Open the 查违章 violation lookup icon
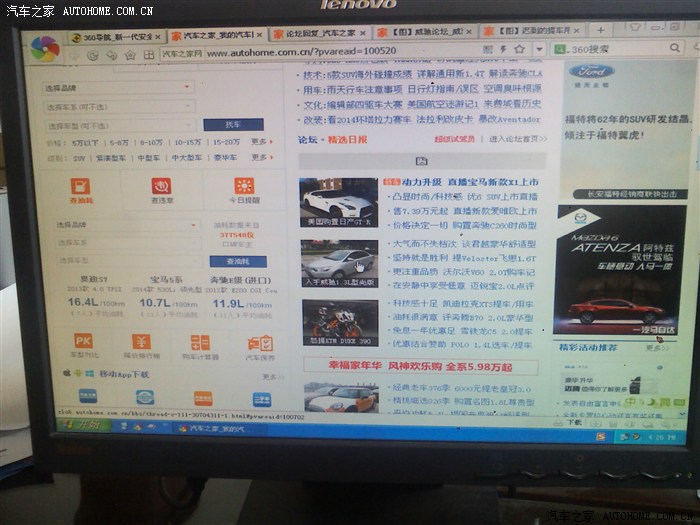This screenshot has height=525, width=700. (x=161, y=187)
